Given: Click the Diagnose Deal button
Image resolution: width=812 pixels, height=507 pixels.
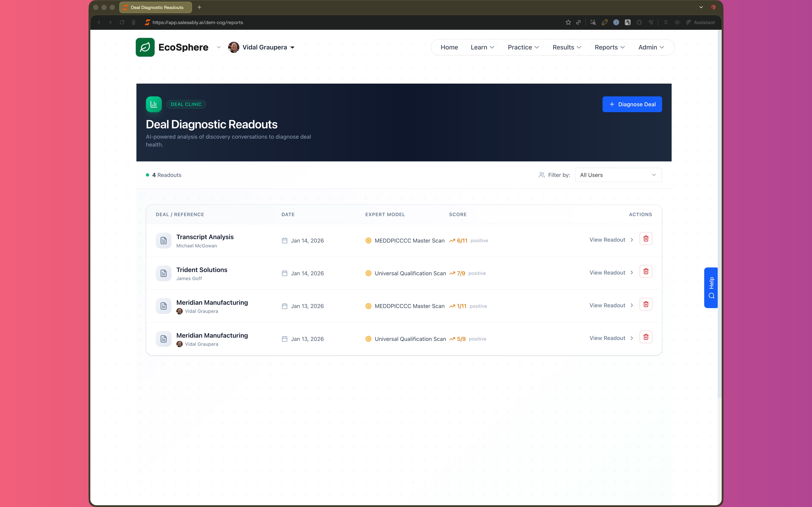Looking at the screenshot, I should [632, 104].
